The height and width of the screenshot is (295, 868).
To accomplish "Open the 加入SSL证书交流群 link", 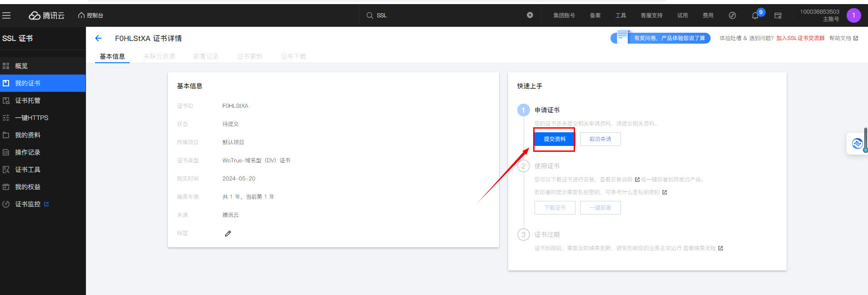I will click(x=800, y=38).
